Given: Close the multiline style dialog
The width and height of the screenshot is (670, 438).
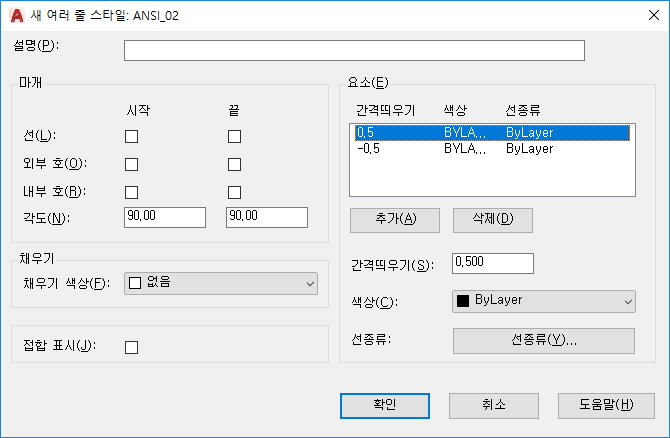Looking at the screenshot, I should click(x=653, y=15).
